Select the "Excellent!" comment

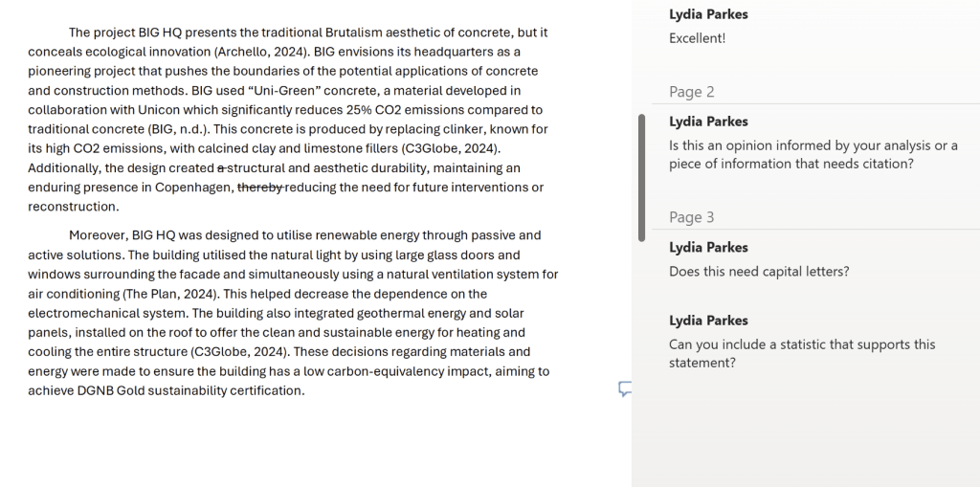(697, 38)
